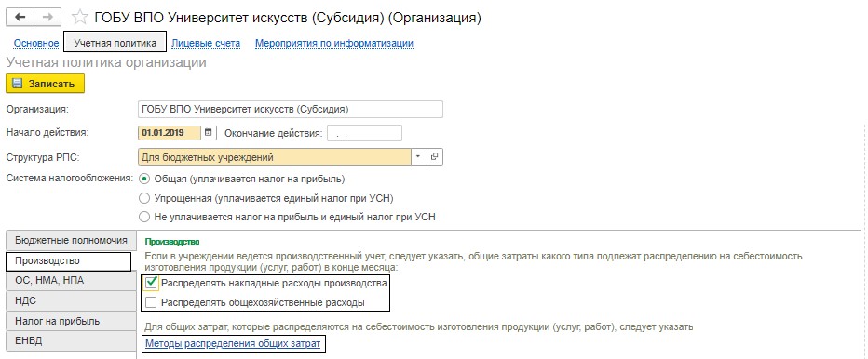
Task: Switch to the Основное tab
Action: pos(36,43)
